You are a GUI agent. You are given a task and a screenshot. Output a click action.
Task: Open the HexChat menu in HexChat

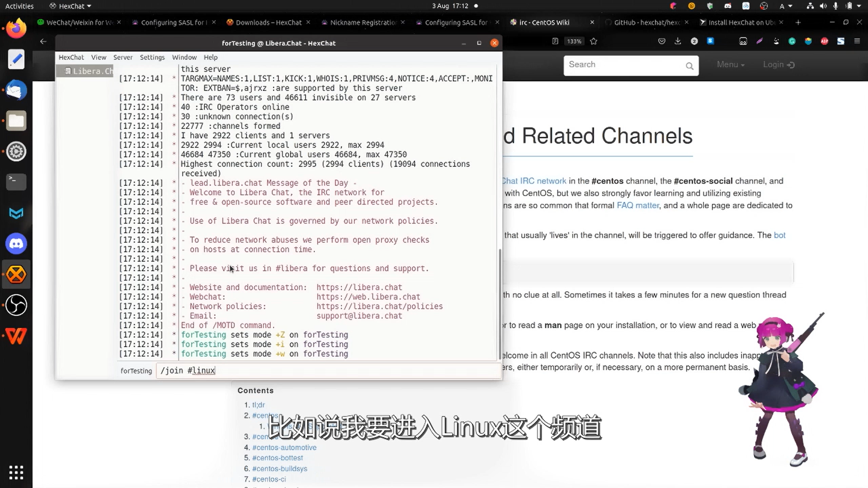(71, 57)
